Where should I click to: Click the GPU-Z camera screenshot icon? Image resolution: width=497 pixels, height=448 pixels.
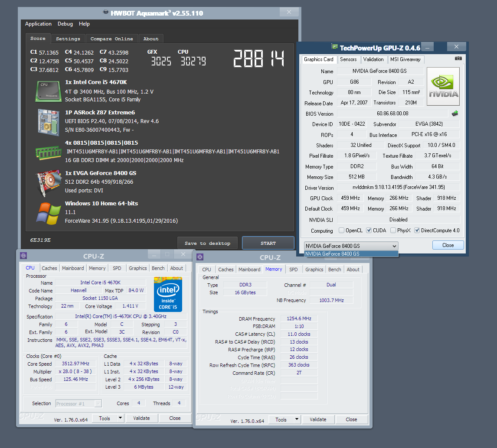458,58
